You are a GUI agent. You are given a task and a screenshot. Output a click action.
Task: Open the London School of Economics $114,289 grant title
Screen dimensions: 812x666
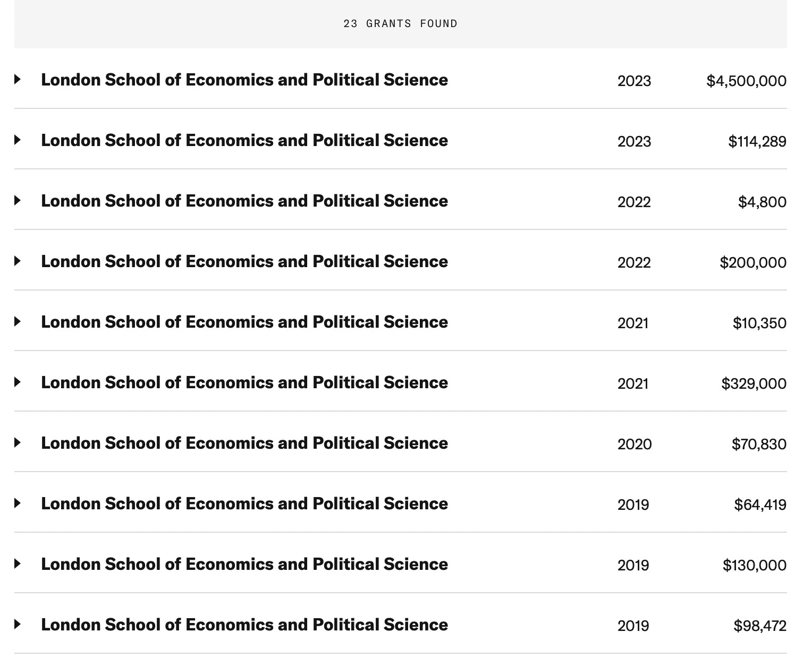(244, 140)
